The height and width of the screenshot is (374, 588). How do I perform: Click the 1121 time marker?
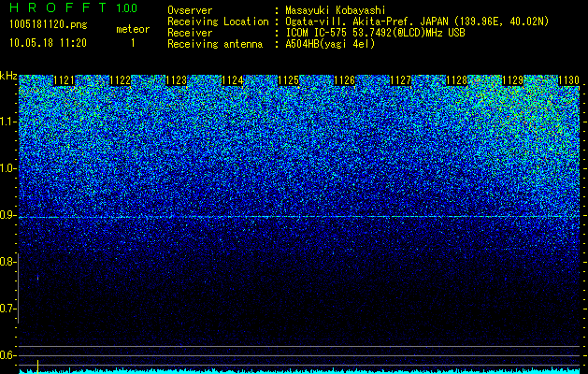pyautogui.click(x=65, y=80)
